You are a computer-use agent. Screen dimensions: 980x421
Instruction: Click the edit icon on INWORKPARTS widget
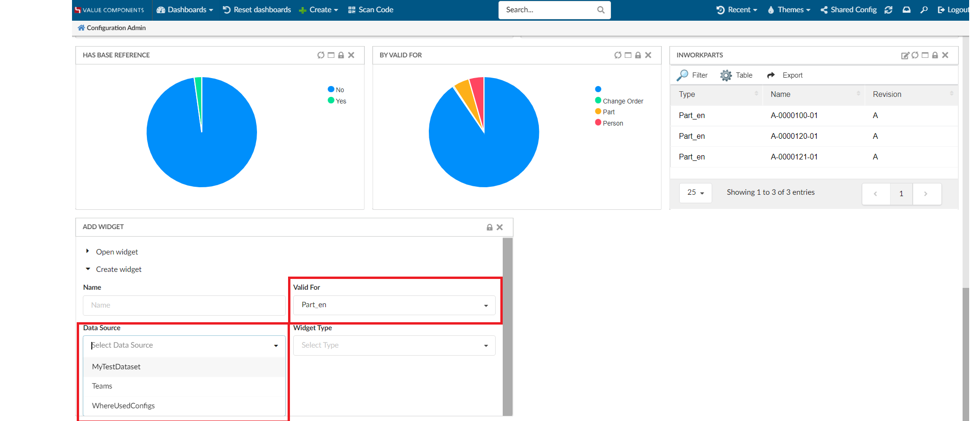[905, 56]
